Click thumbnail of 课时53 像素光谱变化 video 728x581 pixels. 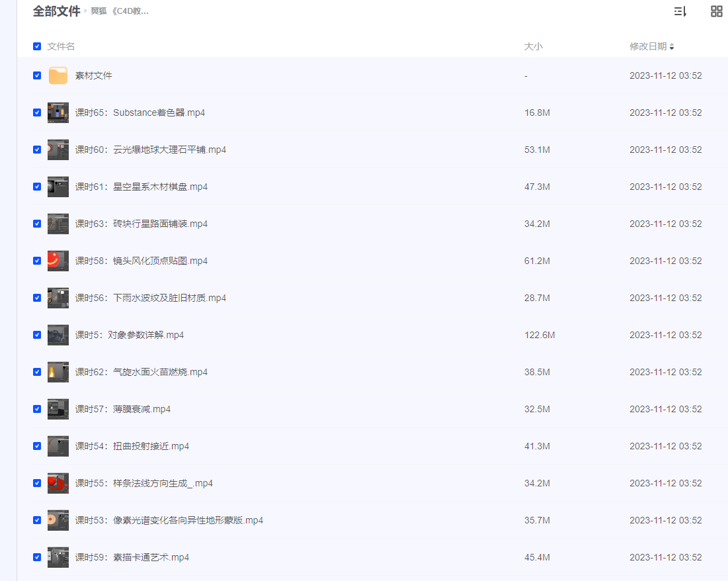58,520
